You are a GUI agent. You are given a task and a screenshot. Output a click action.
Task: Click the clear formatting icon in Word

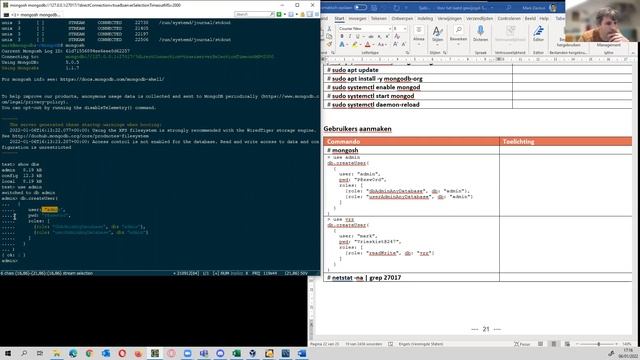click(x=397, y=37)
